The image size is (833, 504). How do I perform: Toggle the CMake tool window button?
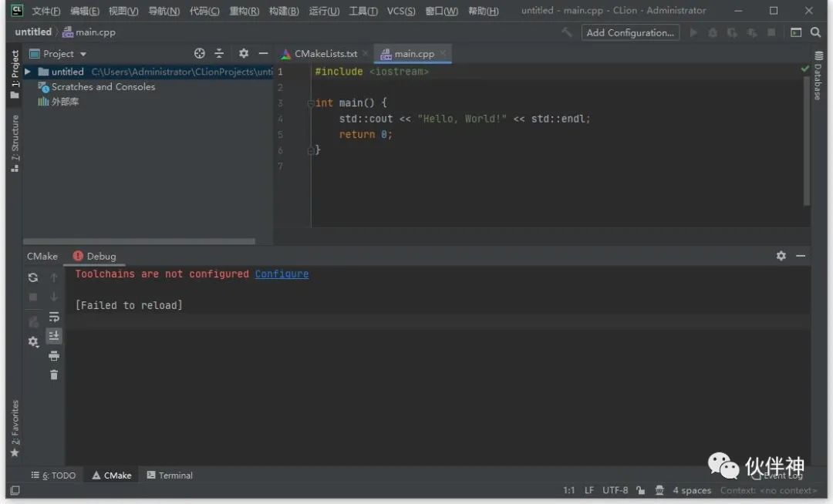[x=112, y=475]
